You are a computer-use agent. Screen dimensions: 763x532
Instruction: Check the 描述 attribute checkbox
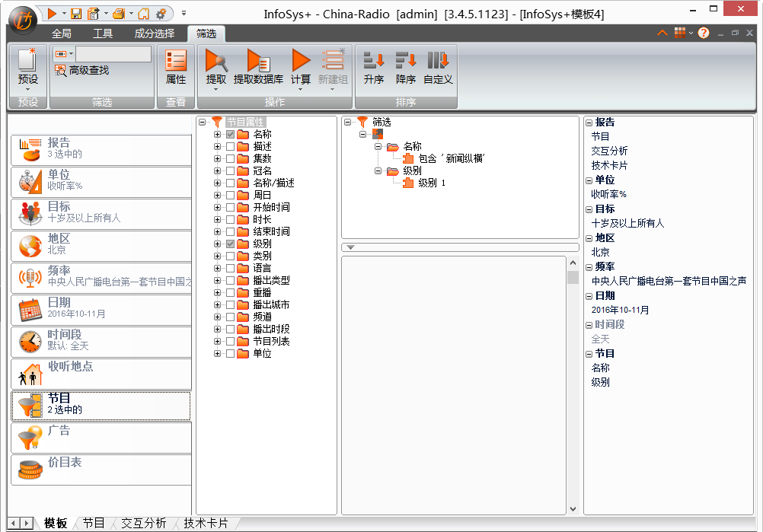point(231,146)
